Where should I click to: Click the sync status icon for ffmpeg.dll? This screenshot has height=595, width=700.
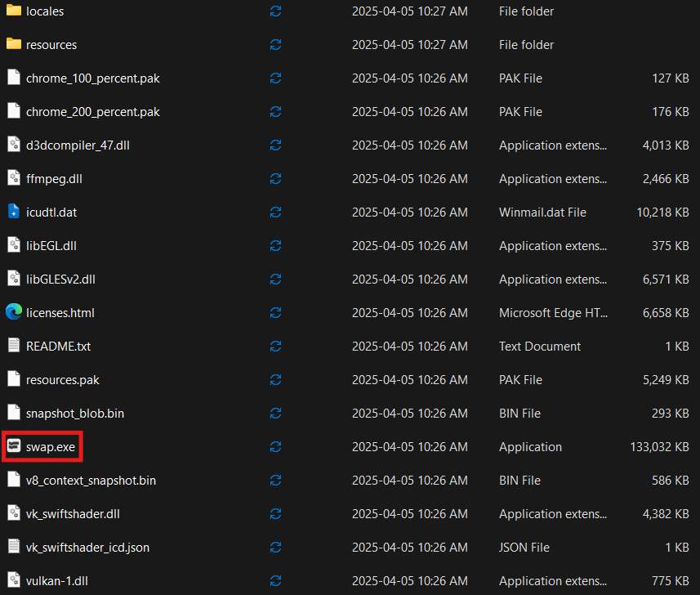275,179
